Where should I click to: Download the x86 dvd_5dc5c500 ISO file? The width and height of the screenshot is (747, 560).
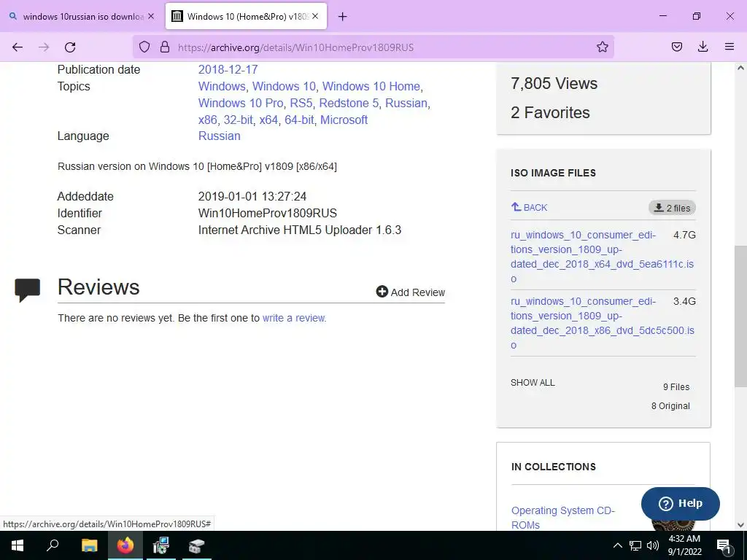[602, 323]
